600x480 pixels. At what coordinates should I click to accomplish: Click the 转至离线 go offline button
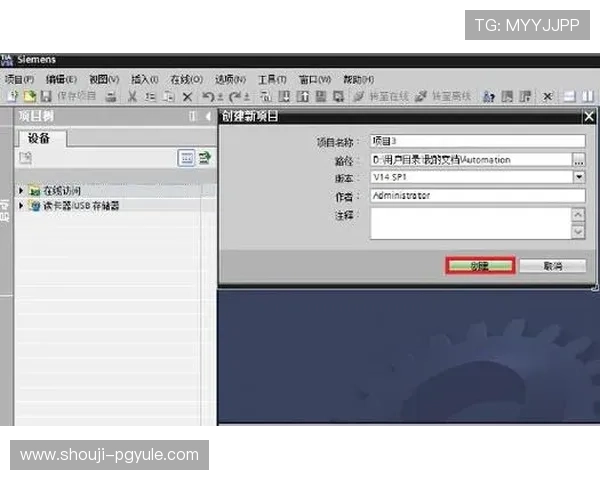[443, 96]
